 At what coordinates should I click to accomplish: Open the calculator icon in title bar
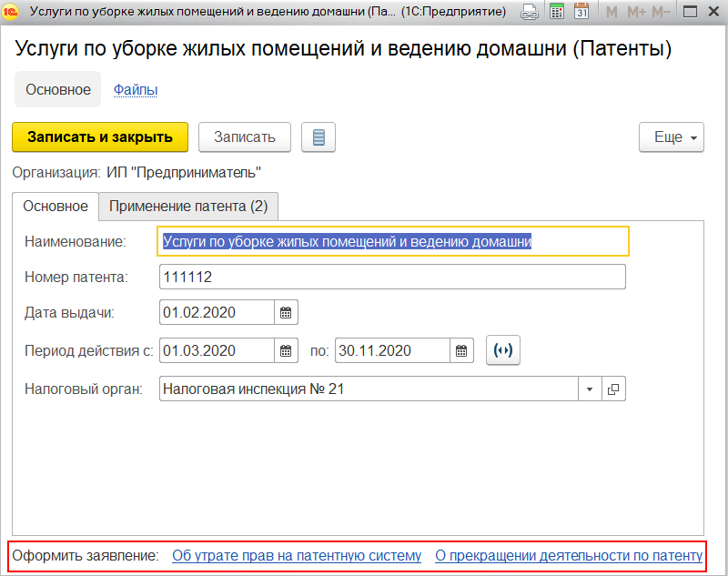point(556,12)
